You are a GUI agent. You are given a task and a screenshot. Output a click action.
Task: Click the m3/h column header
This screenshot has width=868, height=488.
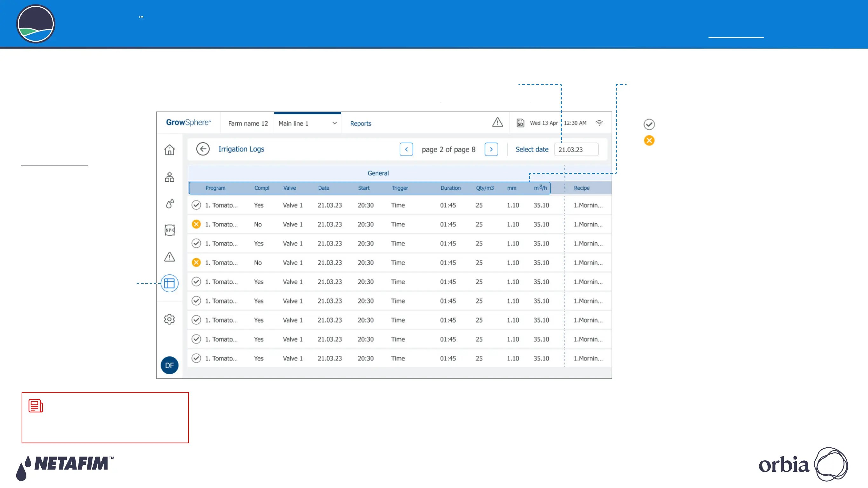click(x=540, y=188)
